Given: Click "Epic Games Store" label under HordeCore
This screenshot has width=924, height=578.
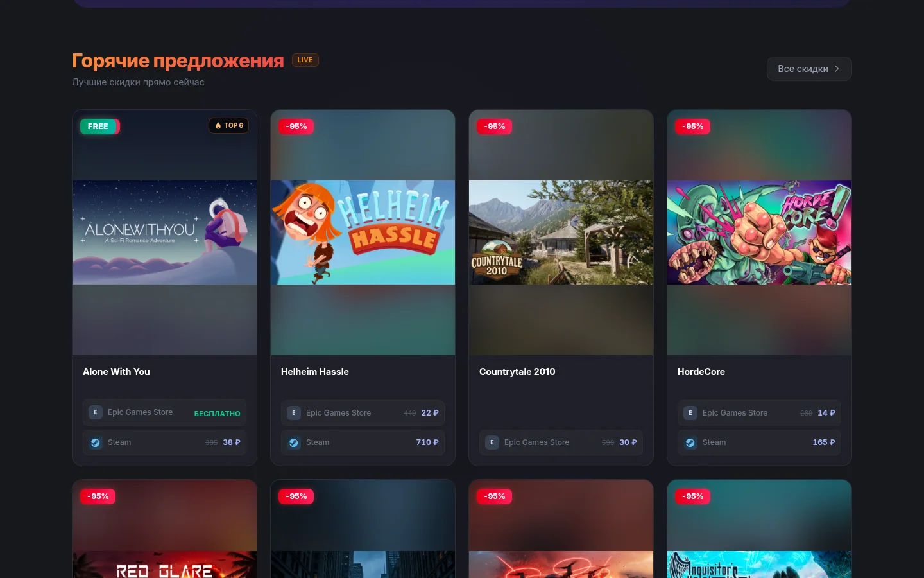Looking at the screenshot, I should pos(735,413).
